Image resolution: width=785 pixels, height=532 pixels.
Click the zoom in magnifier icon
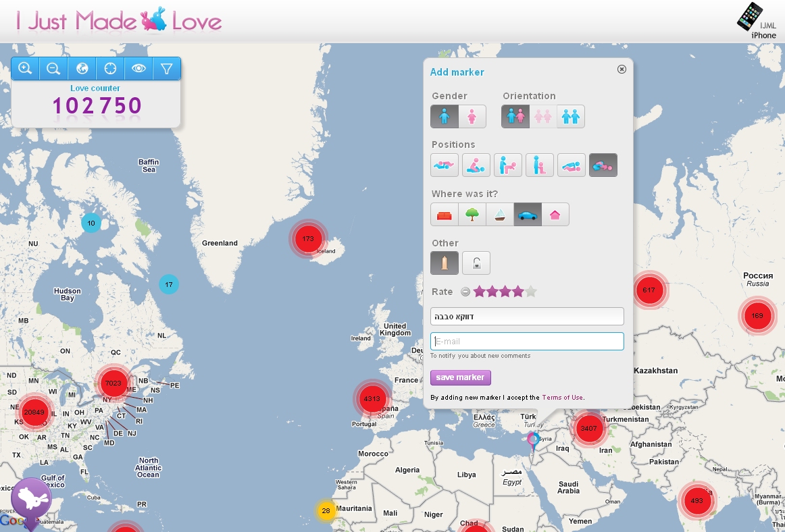[x=25, y=68]
